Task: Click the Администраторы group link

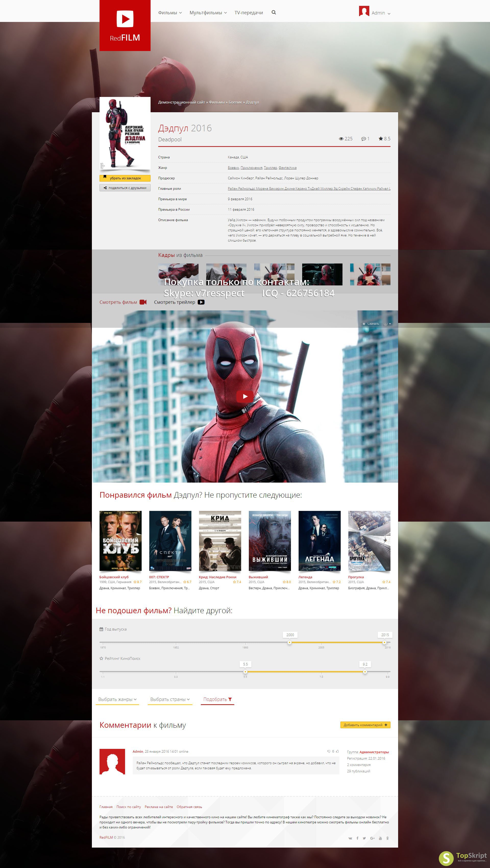Action: [374, 752]
